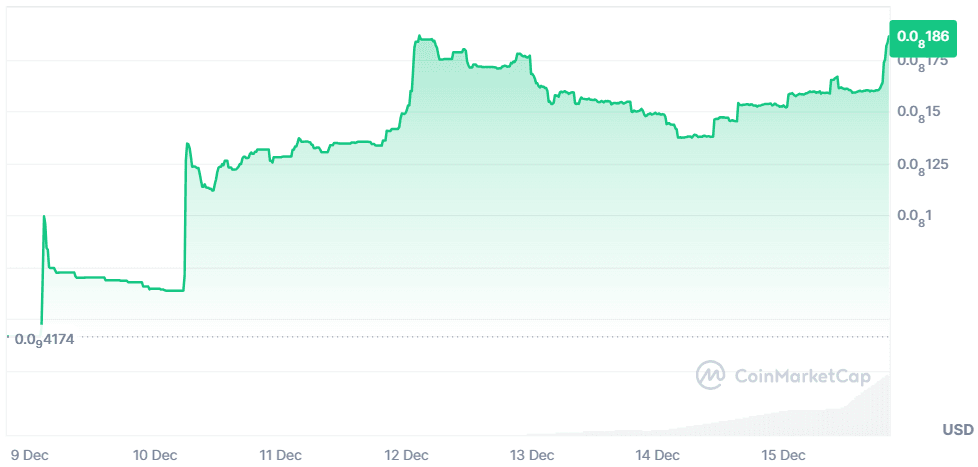Select the 9 Dec date label

(28, 455)
